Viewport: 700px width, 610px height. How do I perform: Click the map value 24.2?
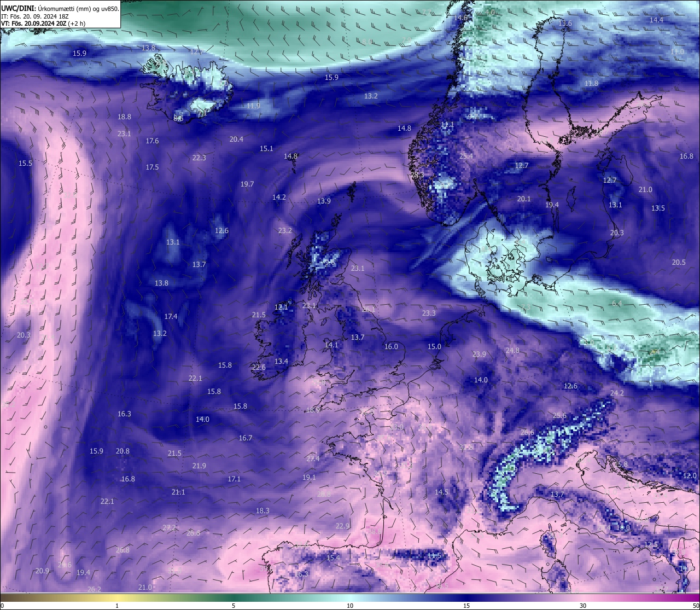point(617,393)
